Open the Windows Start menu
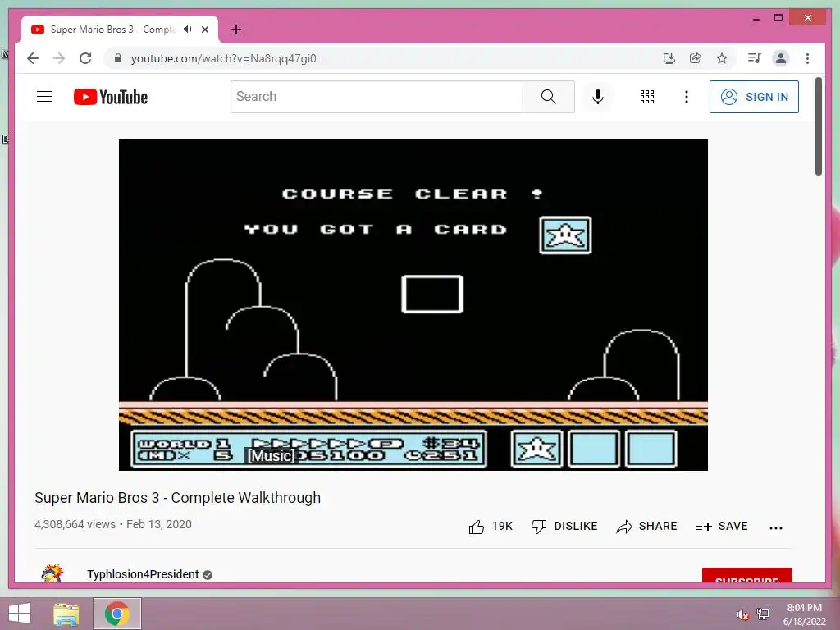840x630 pixels. 20,614
